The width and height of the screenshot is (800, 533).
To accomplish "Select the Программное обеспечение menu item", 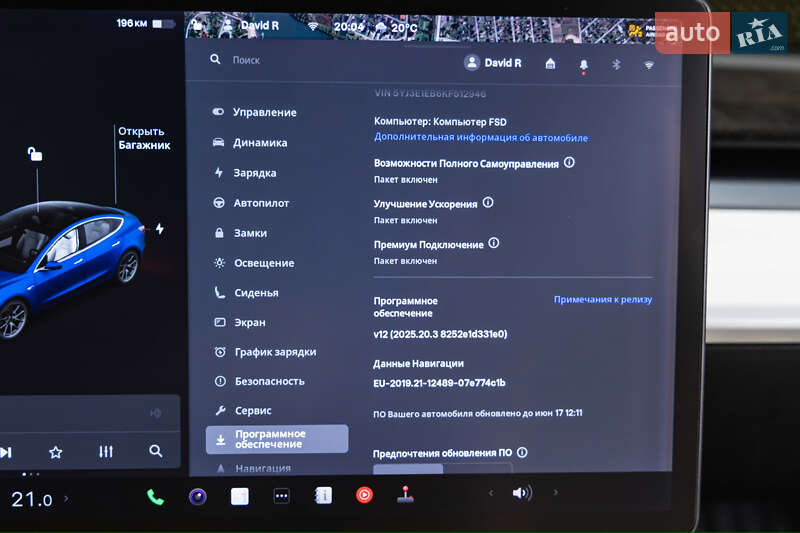I will [x=277, y=439].
